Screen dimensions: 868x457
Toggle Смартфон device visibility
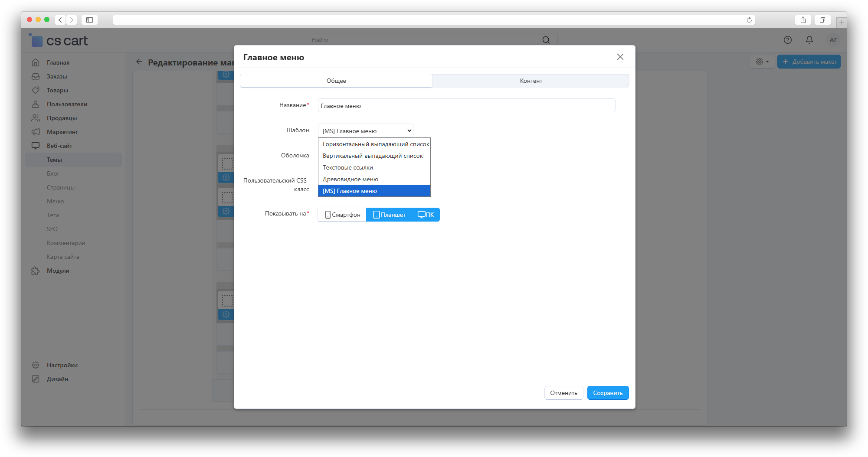[342, 215]
